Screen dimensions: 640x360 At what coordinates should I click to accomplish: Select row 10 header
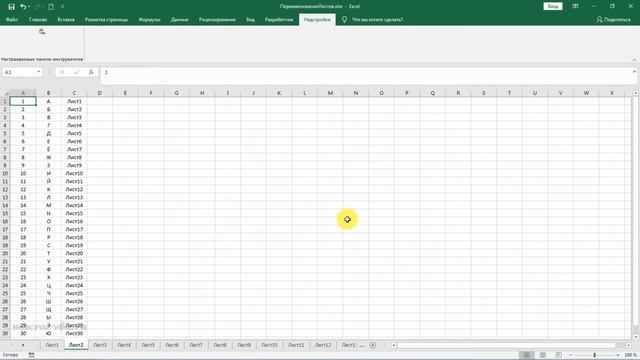5,173
